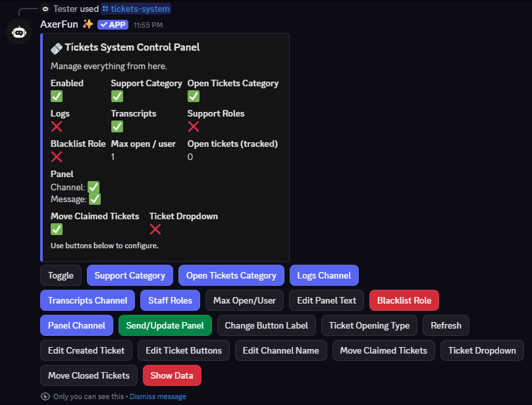
Task: Click the tickets-system slash command icon
Action: (x=105, y=9)
